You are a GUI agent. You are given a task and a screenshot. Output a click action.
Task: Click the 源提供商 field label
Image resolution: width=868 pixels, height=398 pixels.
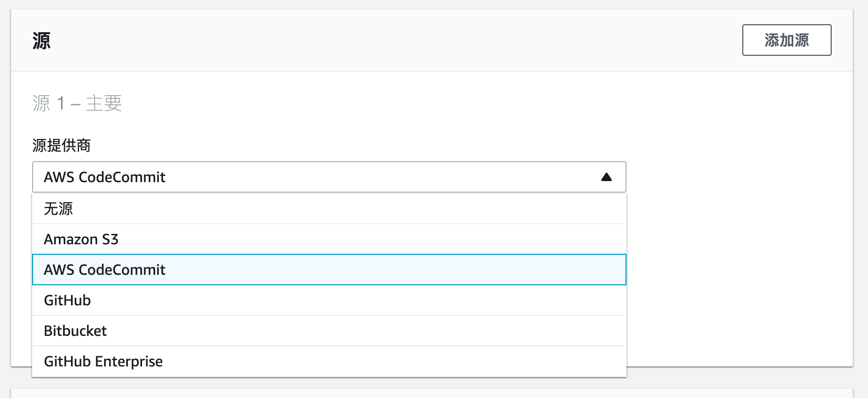click(62, 145)
